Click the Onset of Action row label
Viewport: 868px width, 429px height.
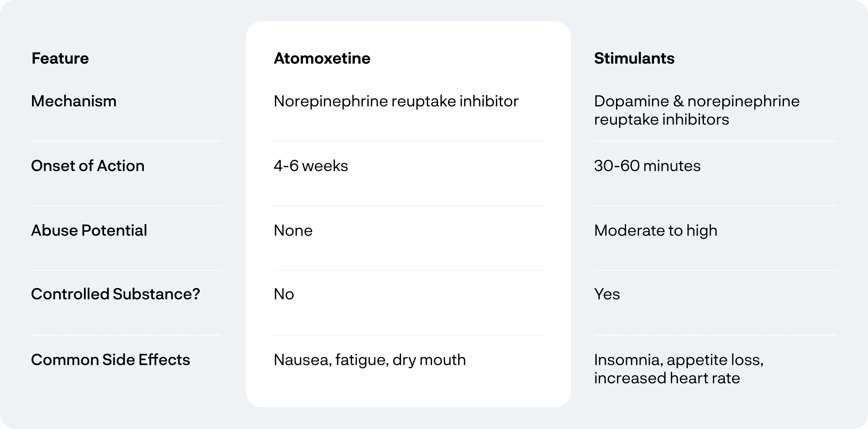tap(88, 166)
